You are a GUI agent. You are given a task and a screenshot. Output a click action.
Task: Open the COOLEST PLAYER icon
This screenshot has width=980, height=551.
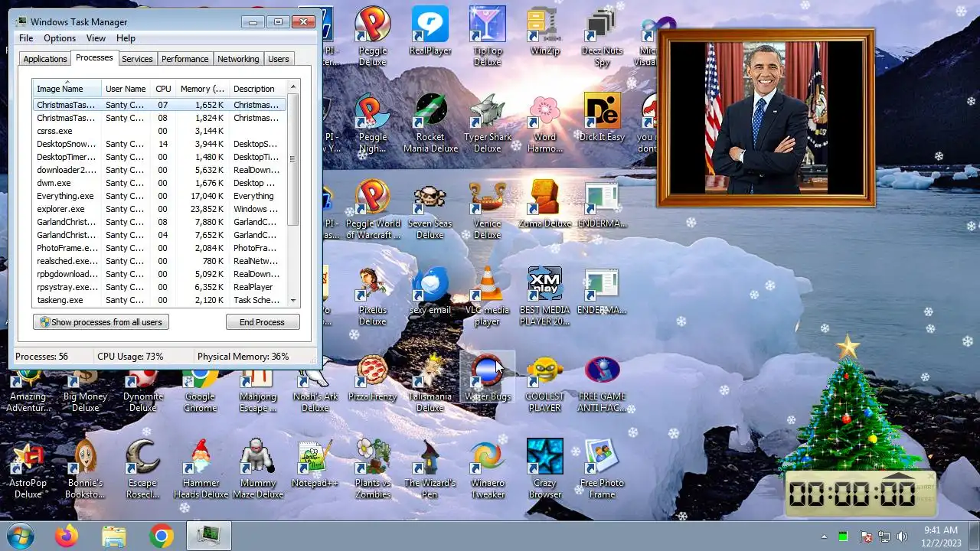[x=545, y=382]
